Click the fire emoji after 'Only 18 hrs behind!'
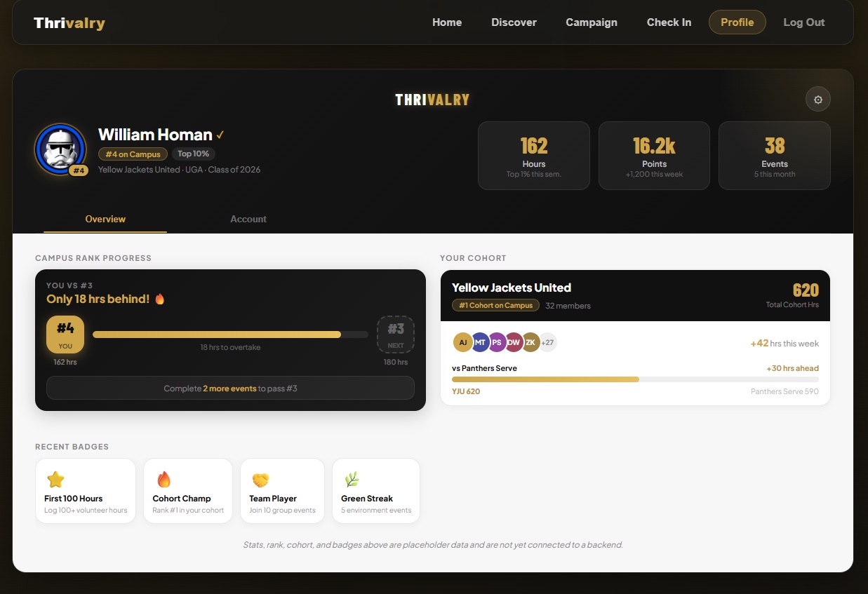Screen dimensions: 868x594 click(x=159, y=299)
